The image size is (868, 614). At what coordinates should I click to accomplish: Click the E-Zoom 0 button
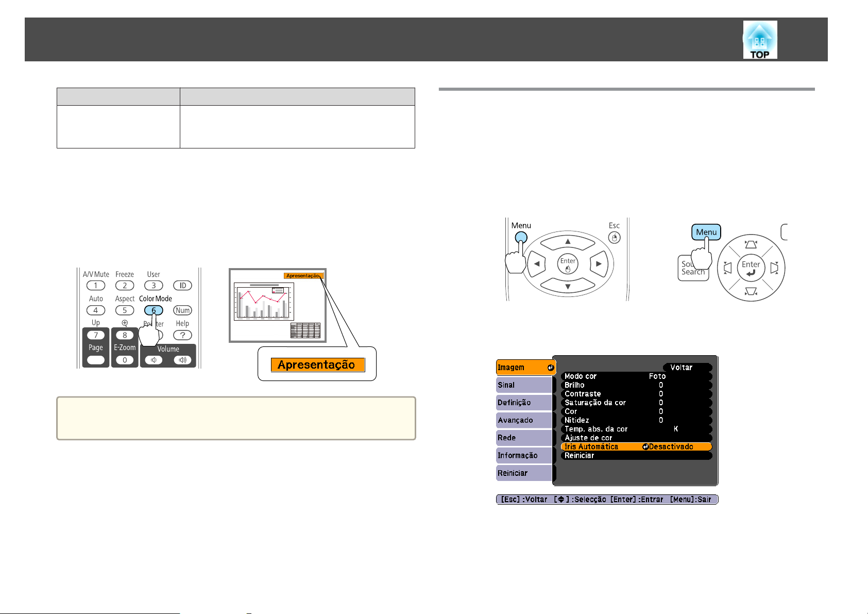pos(125,360)
